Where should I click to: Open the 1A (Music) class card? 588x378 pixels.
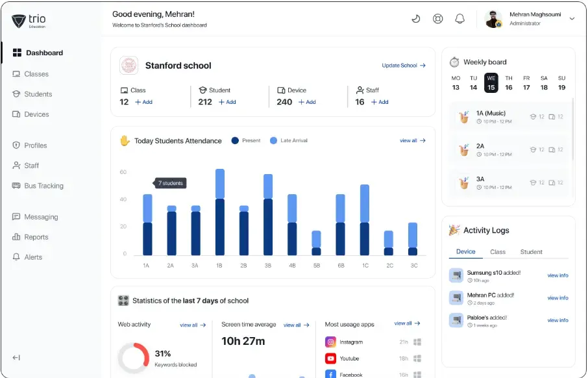pyautogui.click(x=509, y=117)
